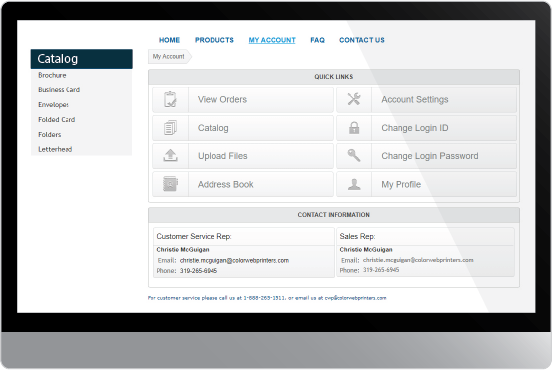
Task: Open the Change Login Password quick link
Action: 426,156
